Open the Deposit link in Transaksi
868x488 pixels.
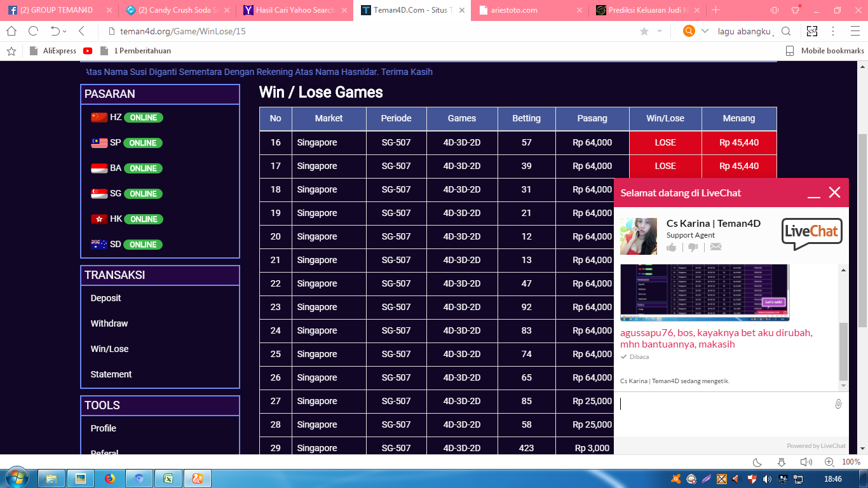coord(105,298)
